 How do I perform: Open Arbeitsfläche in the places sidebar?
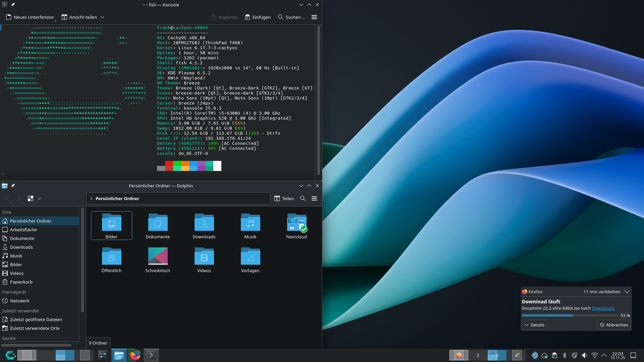(40, 230)
